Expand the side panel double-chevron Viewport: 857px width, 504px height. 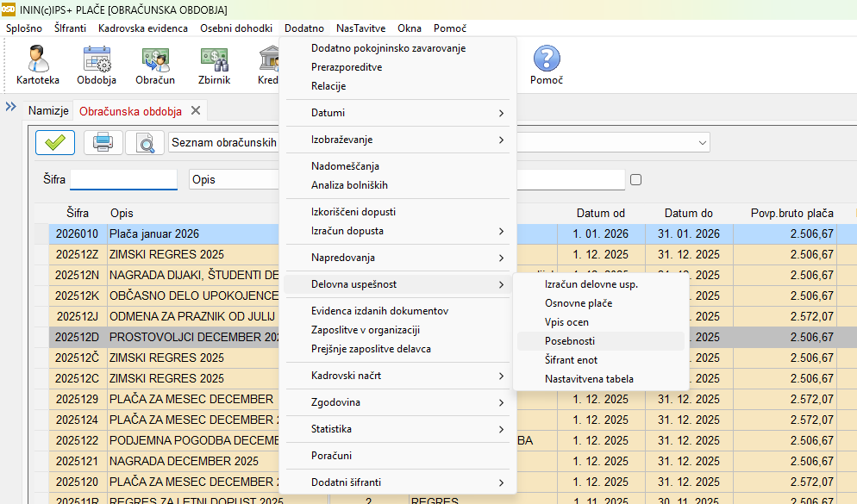tap(11, 107)
